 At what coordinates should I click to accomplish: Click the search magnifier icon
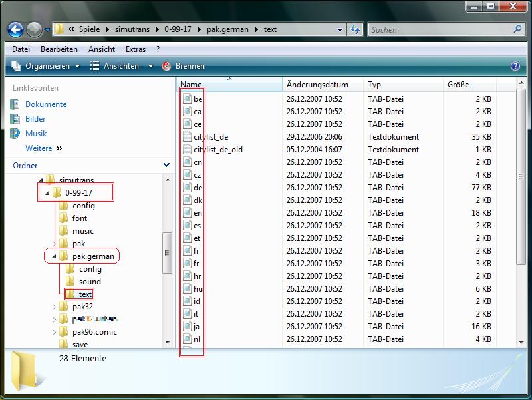pos(518,30)
